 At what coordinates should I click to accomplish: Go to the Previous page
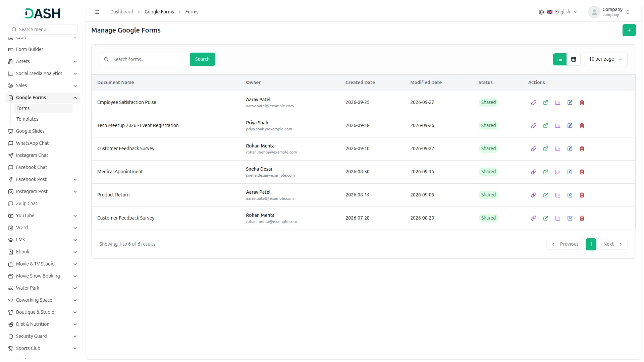[565, 244]
